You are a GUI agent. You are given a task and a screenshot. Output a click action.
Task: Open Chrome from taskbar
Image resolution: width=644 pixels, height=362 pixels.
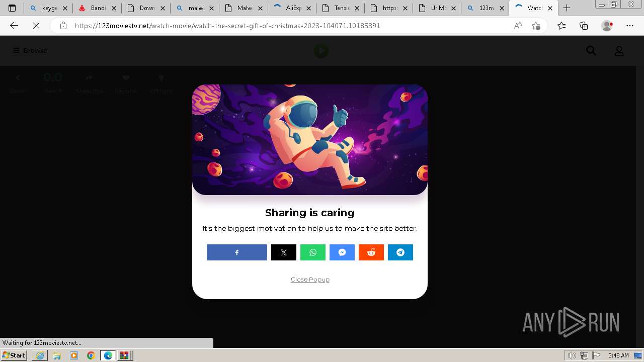(91, 355)
